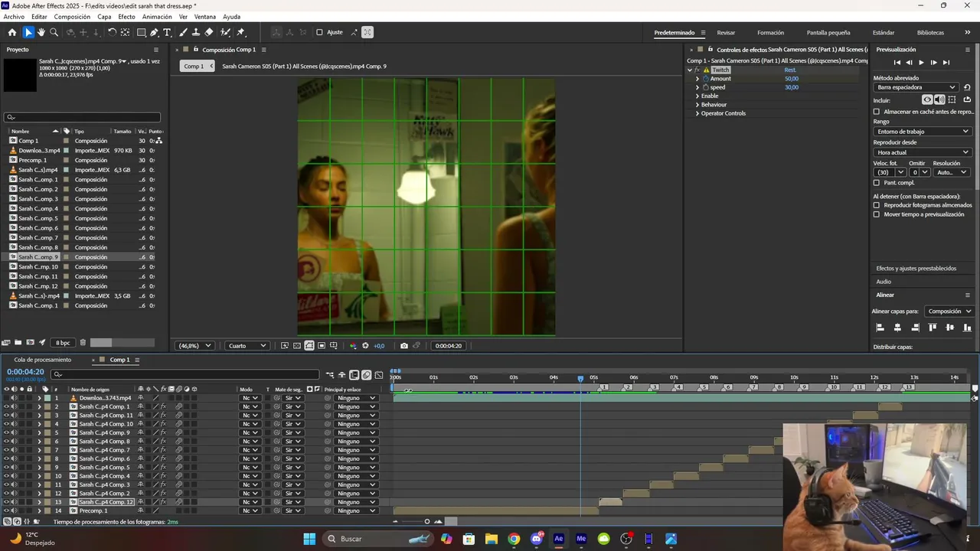Select the Horizontal Type tool
Image resolution: width=980 pixels, height=551 pixels.
coord(167,32)
